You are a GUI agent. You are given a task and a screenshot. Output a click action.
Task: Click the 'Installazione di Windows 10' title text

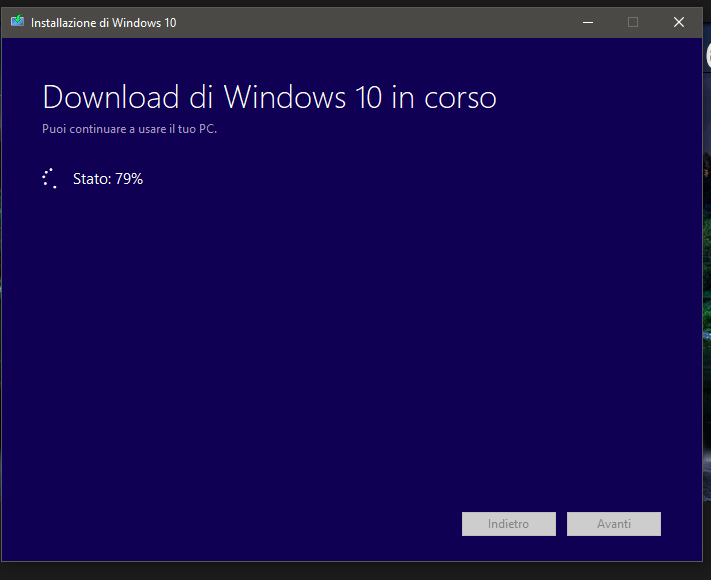[103, 23]
